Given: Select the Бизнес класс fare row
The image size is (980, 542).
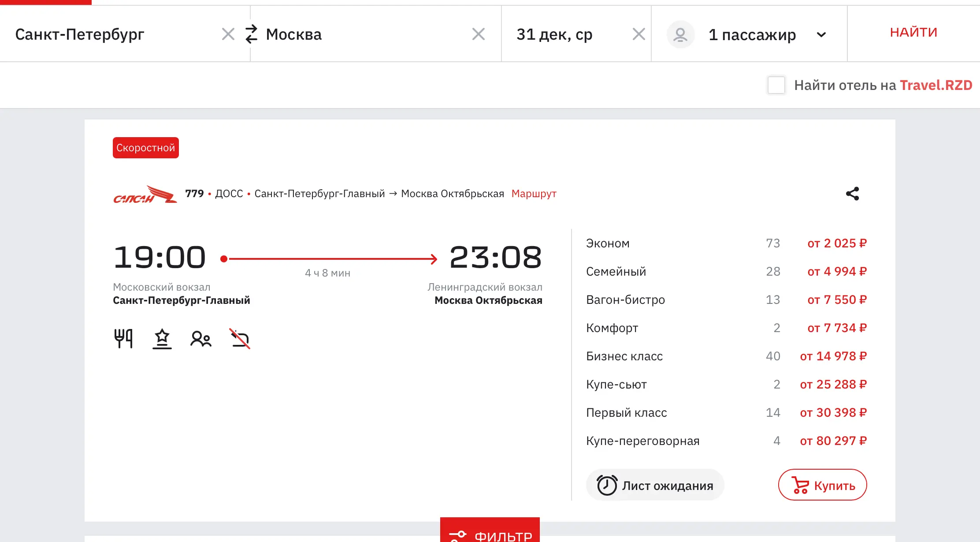Looking at the screenshot, I should (726, 356).
